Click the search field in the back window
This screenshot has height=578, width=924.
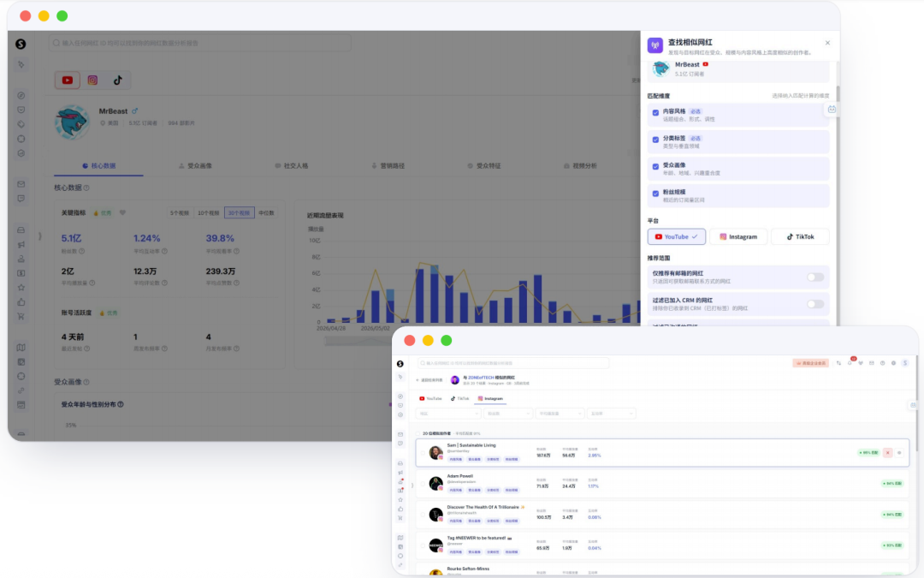tap(200, 43)
